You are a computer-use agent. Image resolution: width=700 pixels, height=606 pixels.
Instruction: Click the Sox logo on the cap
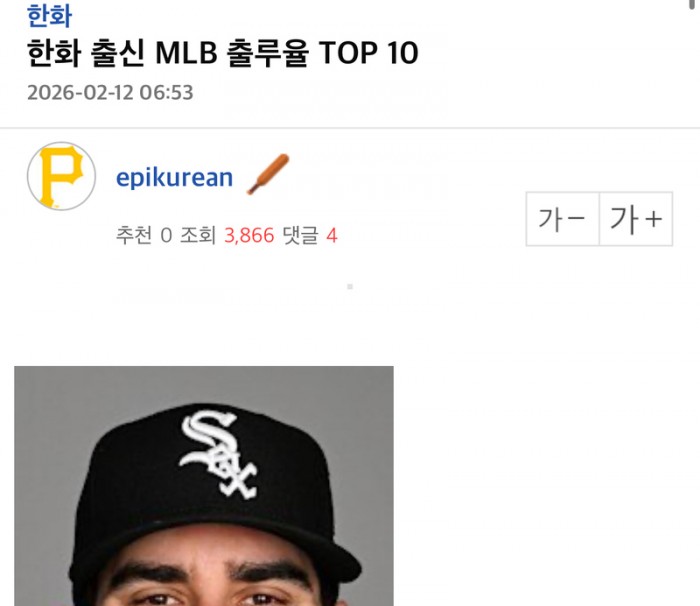(x=218, y=453)
